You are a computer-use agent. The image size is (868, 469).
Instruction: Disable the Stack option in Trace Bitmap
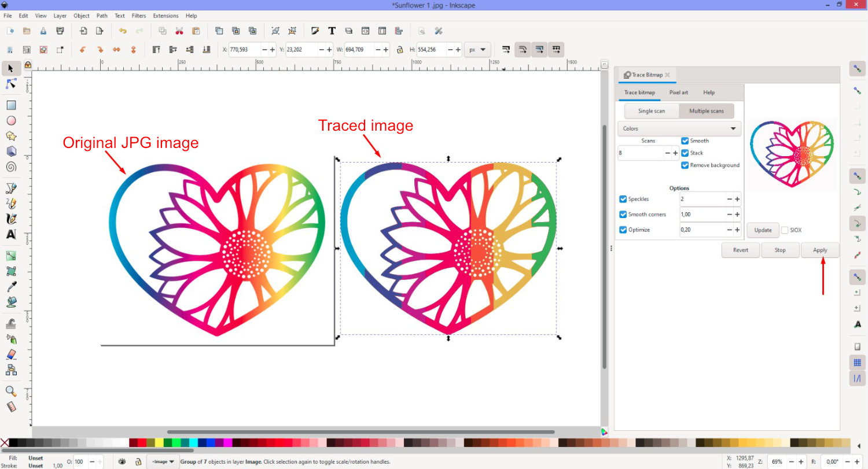point(686,153)
